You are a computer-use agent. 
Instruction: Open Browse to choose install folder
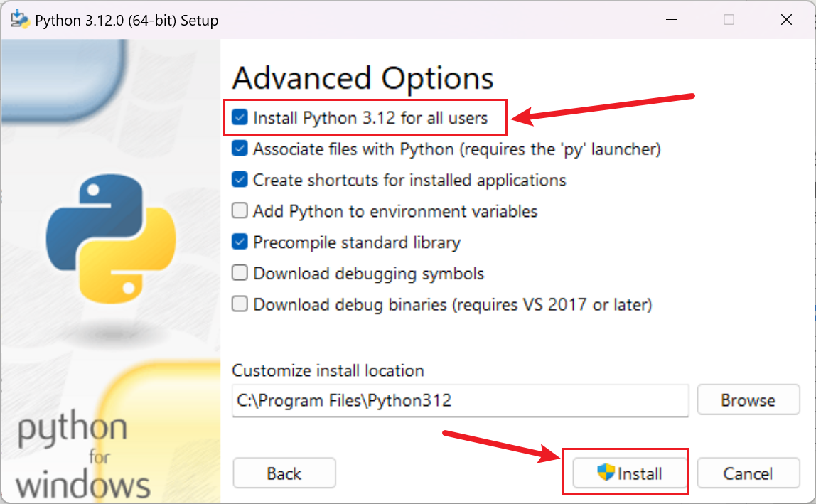click(748, 400)
